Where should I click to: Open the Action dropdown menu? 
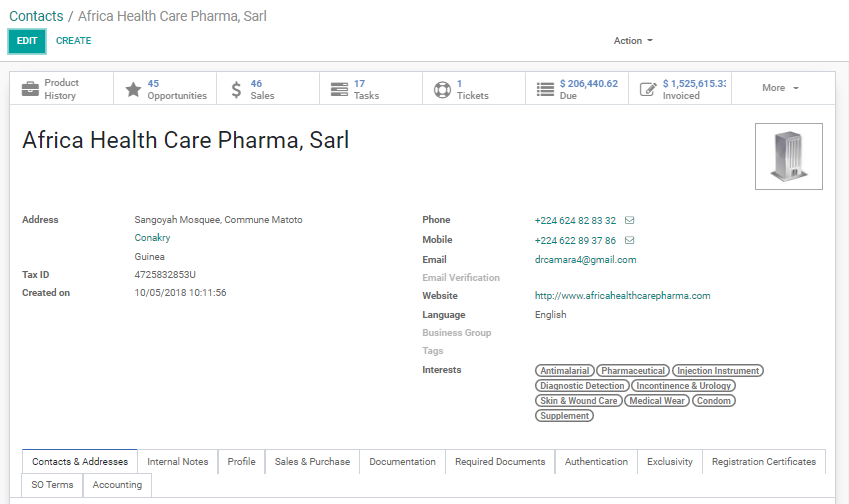[x=633, y=41]
